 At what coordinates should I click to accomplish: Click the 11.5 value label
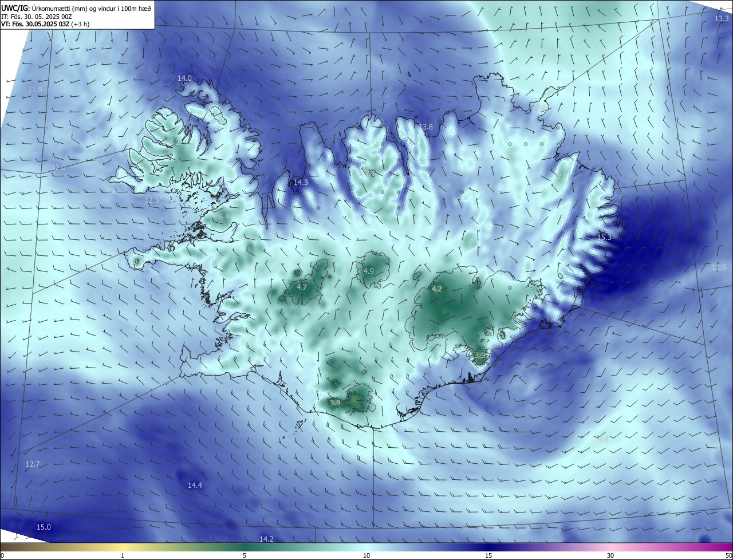click(718, 267)
